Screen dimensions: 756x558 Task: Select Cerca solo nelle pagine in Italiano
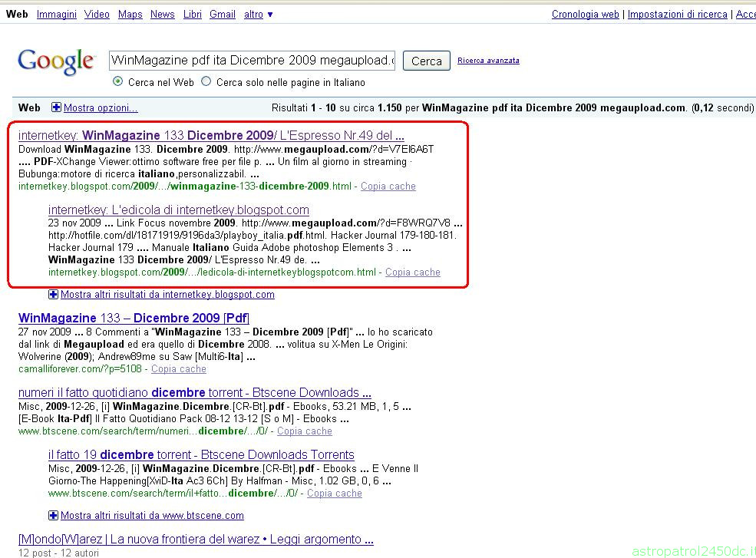tap(206, 81)
